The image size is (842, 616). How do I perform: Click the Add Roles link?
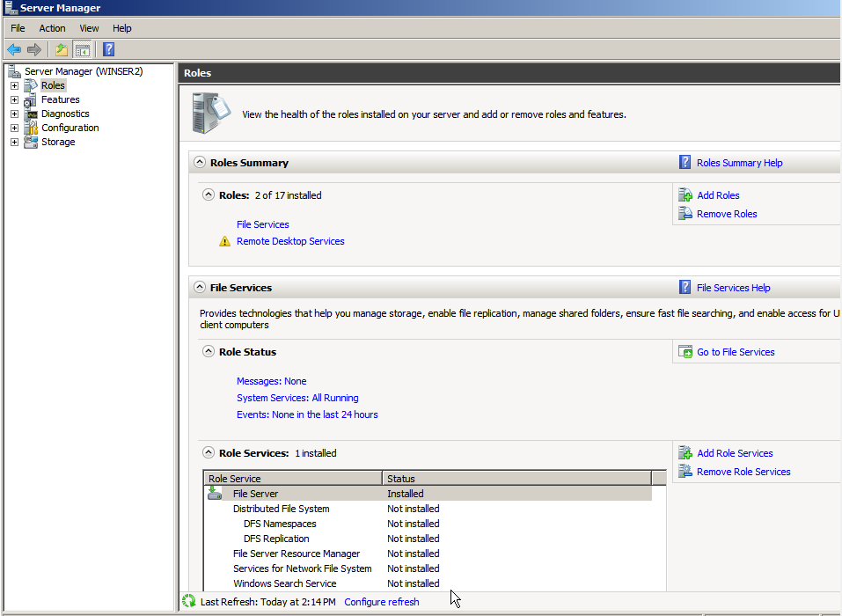pos(718,195)
